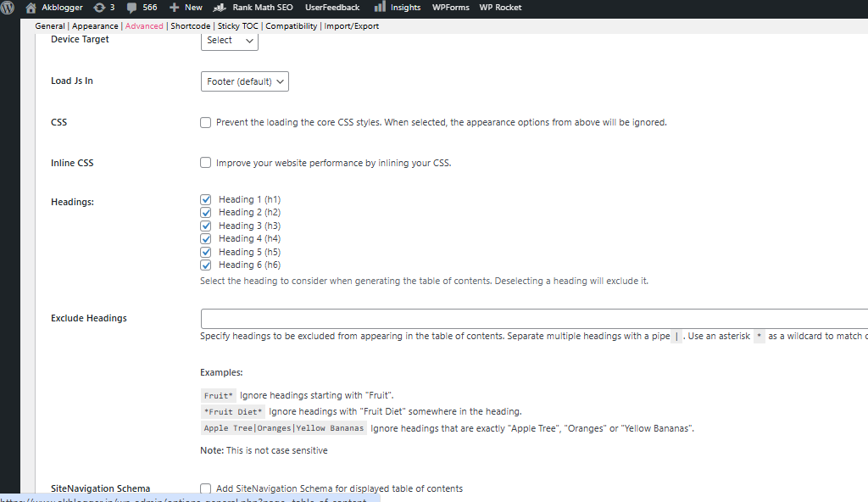
Task: Open comments bubble icon showing 566
Action: (x=131, y=8)
